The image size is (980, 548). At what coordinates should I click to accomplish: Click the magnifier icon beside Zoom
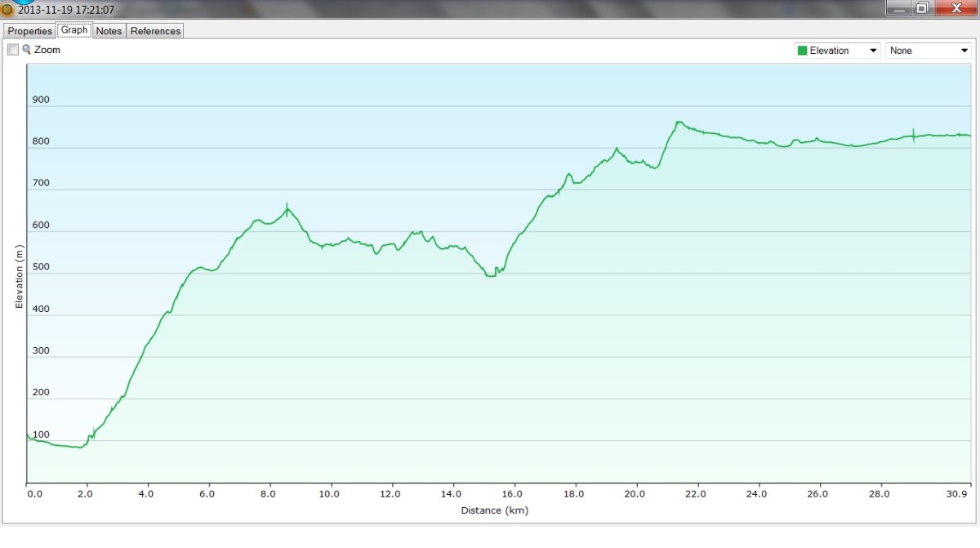click(26, 50)
